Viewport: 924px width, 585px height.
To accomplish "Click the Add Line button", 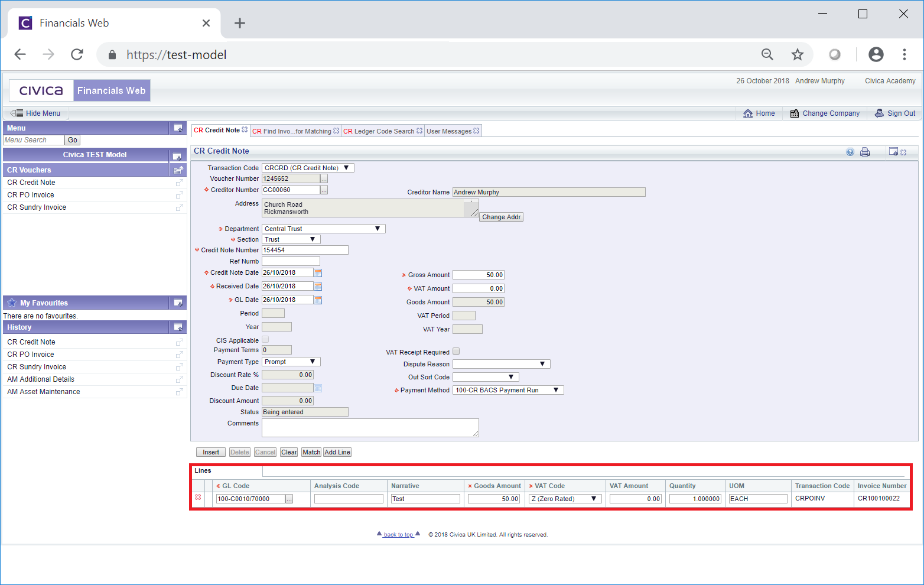I will (337, 452).
